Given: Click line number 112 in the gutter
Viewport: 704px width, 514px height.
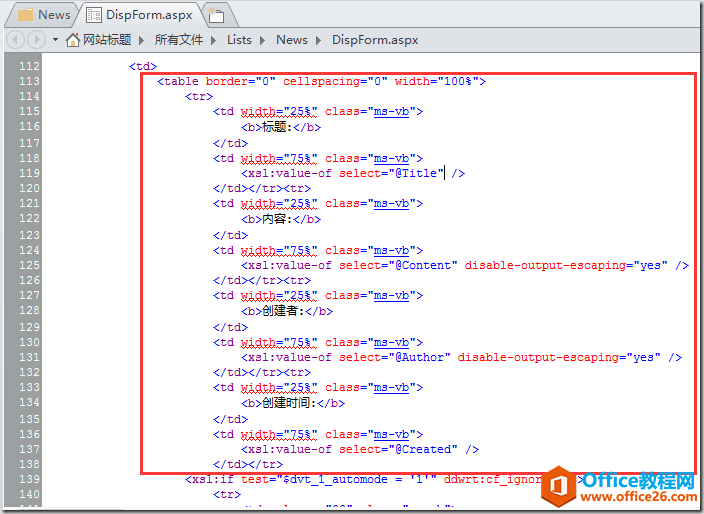Looking at the screenshot, I should pos(30,66).
